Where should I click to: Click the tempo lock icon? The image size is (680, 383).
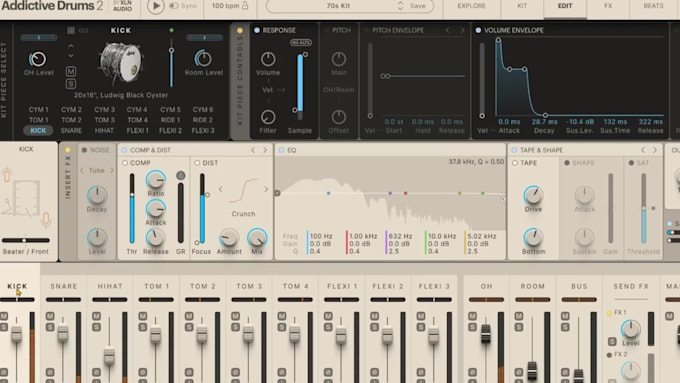point(245,6)
